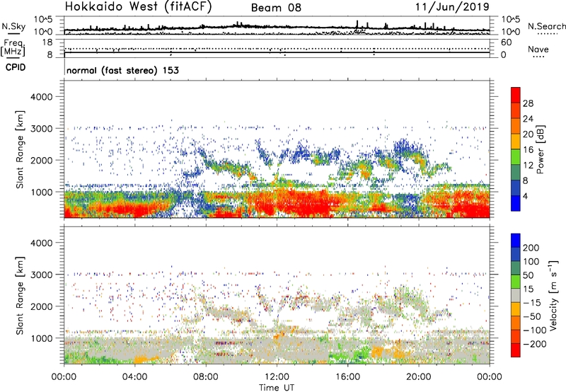Screen dimensions: 566x392
Task: Click the "-200" label on Velocity colorbar
Action: click(535, 344)
